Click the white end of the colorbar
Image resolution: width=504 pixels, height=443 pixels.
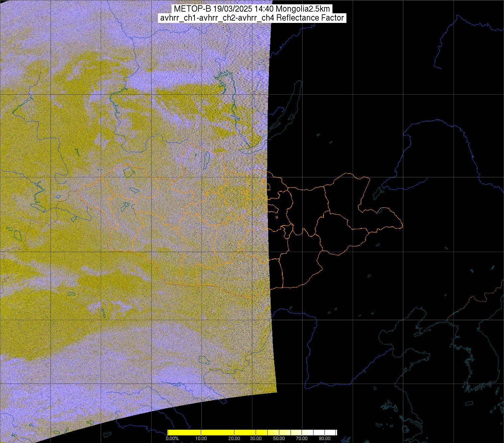coord(329,432)
